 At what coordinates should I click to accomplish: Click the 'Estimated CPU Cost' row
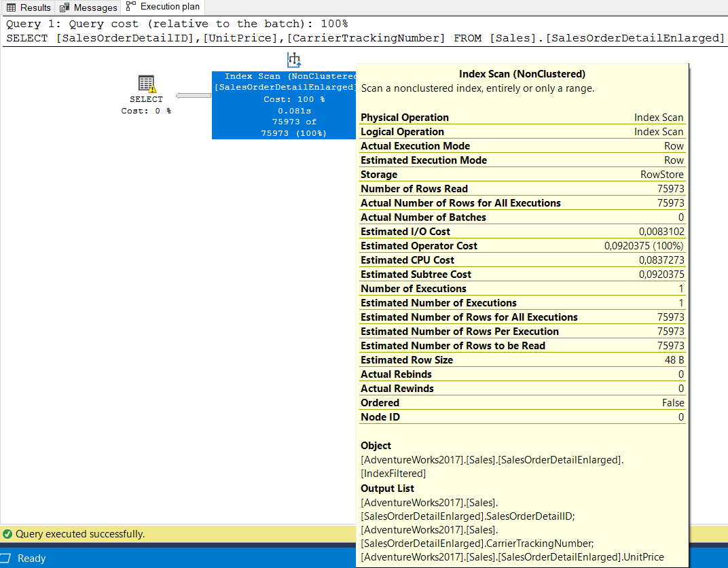[x=522, y=260]
